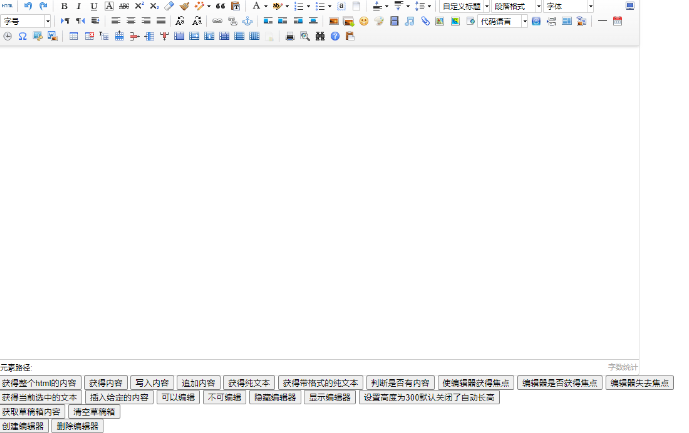Screen dimensions: 689x433
Task: Insert a video film icon
Action: (x=394, y=21)
